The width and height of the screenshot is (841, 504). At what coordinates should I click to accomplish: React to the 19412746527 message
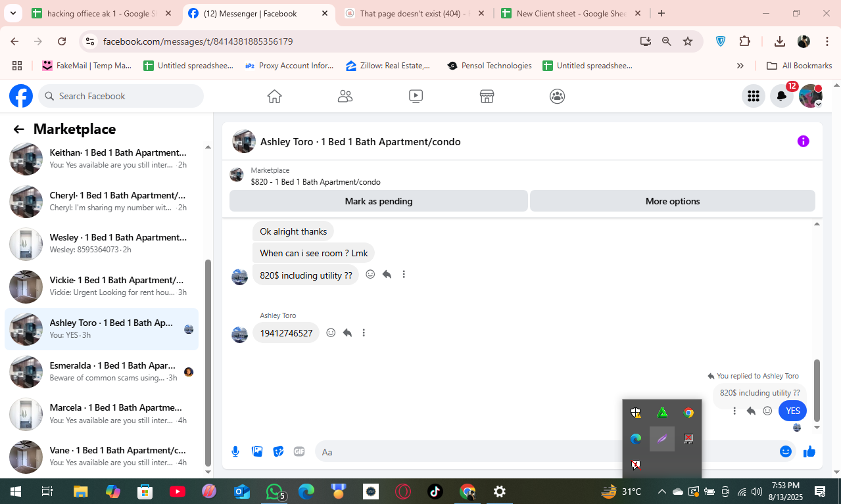point(331,333)
